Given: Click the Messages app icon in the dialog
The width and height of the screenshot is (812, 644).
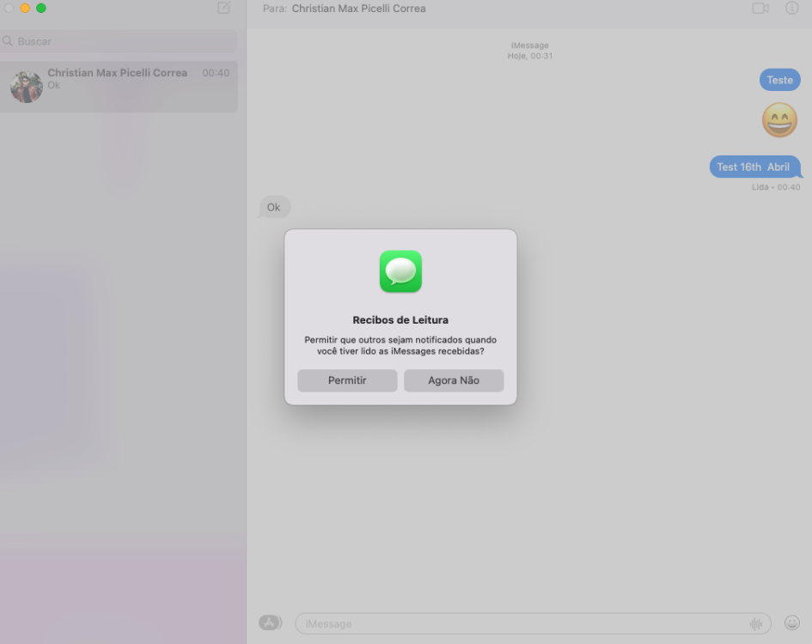Looking at the screenshot, I should 400,271.
